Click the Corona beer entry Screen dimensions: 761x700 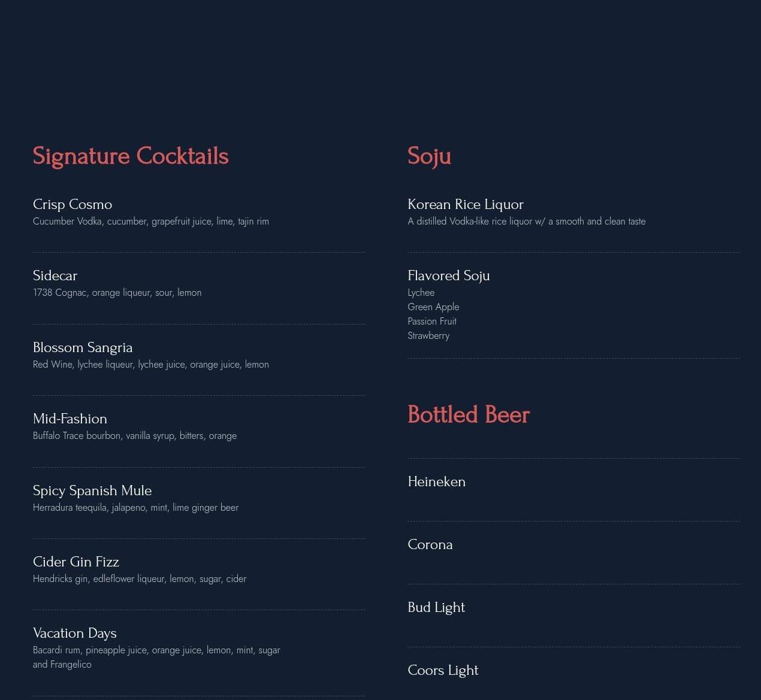coord(430,545)
